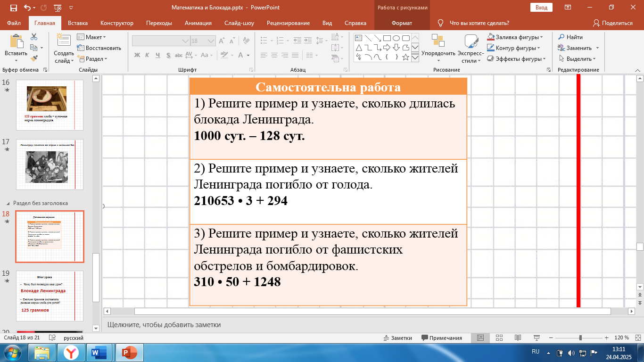Switch to the Вставка tab
The width and height of the screenshot is (644, 362).
tap(78, 23)
